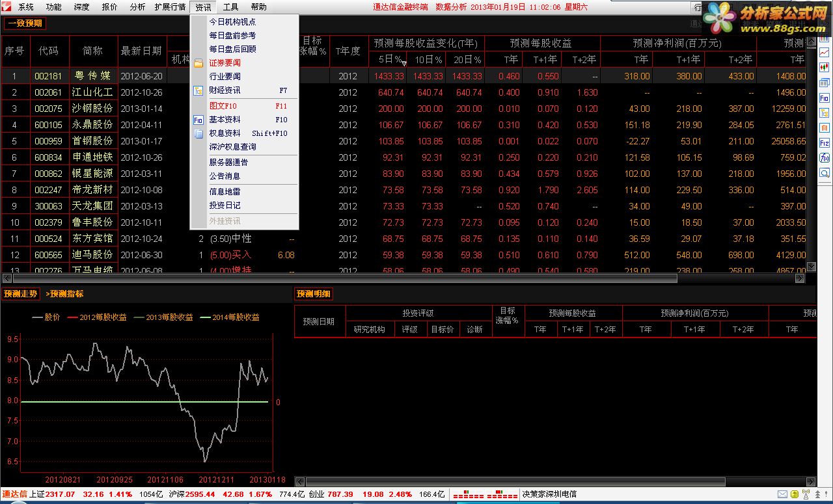The height and width of the screenshot is (504, 833).
Task: Click the multi-window layout sidebar icon
Action: (x=825, y=83)
